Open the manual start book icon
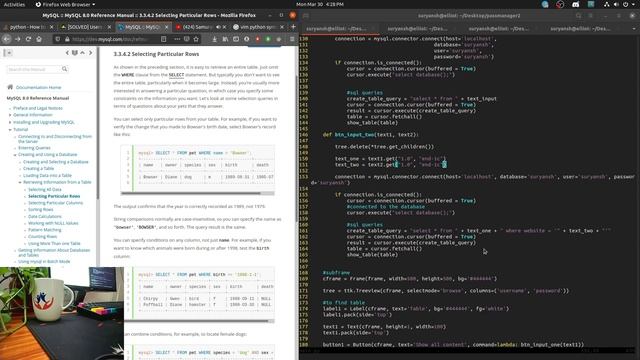This screenshot has width=640, height=360. click(x=75, y=53)
